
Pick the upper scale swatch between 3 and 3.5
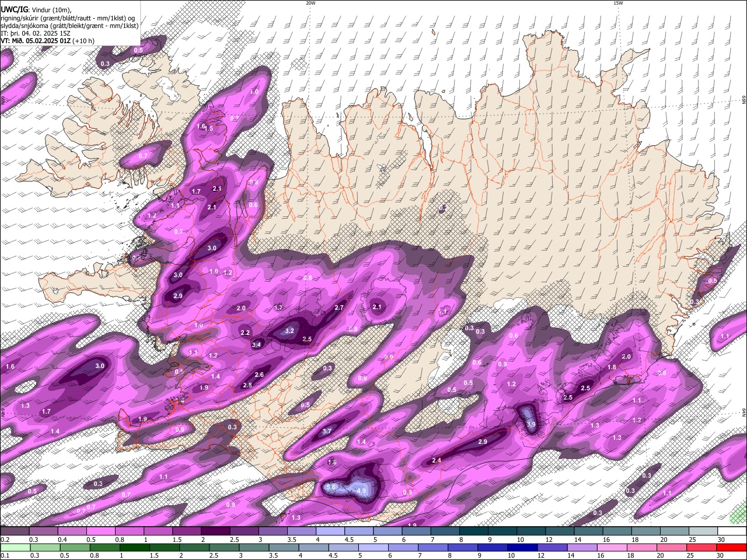273,531
